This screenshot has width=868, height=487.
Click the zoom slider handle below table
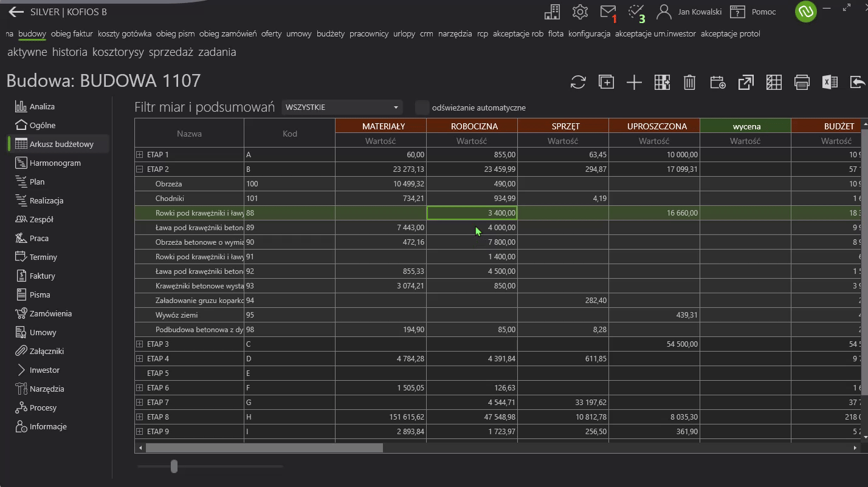(x=174, y=466)
